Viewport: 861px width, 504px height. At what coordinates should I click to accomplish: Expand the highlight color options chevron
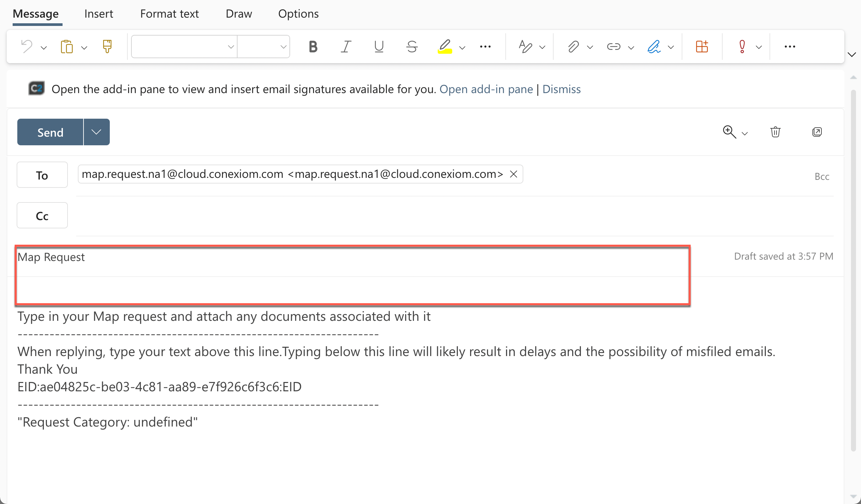463,48
